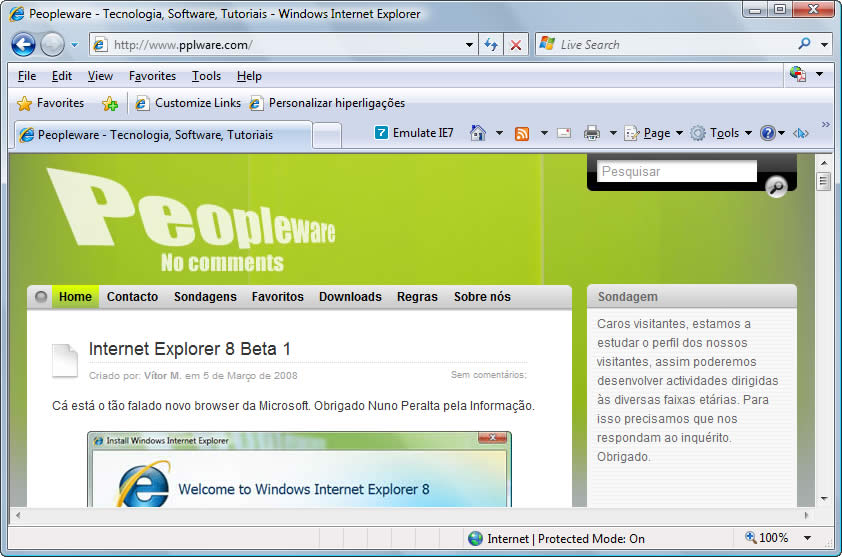Open the Internet Explorer 8 Beta 1 article
This screenshot has height=557, width=842.
coord(189,349)
